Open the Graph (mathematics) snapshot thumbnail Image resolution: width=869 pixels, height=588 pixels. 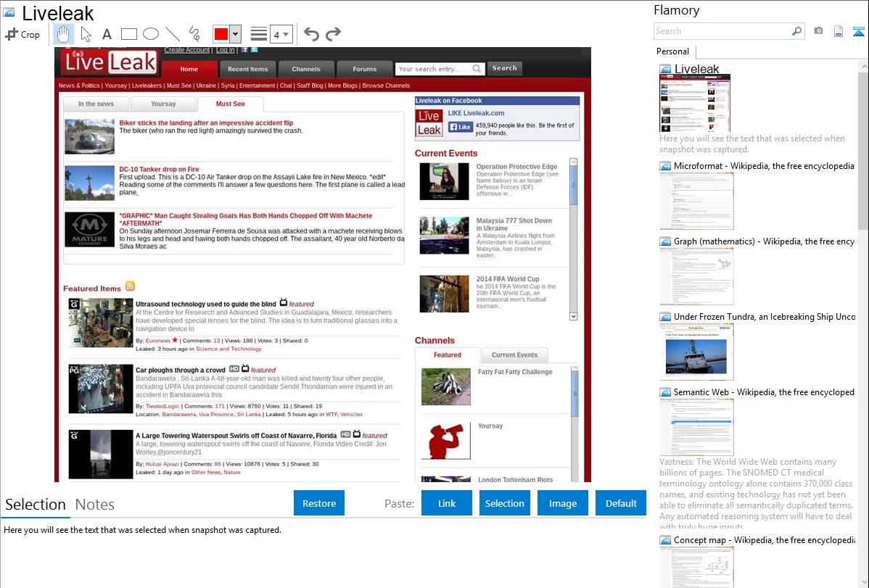[696, 276]
